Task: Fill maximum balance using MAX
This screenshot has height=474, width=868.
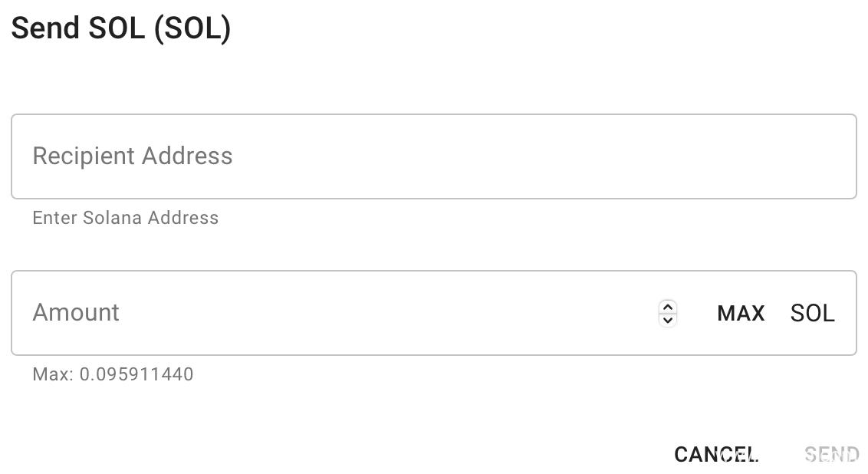Action: click(x=741, y=313)
